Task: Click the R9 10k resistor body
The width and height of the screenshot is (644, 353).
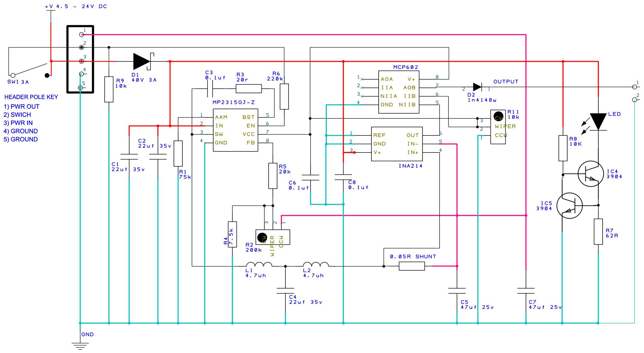Action: (109, 89)
